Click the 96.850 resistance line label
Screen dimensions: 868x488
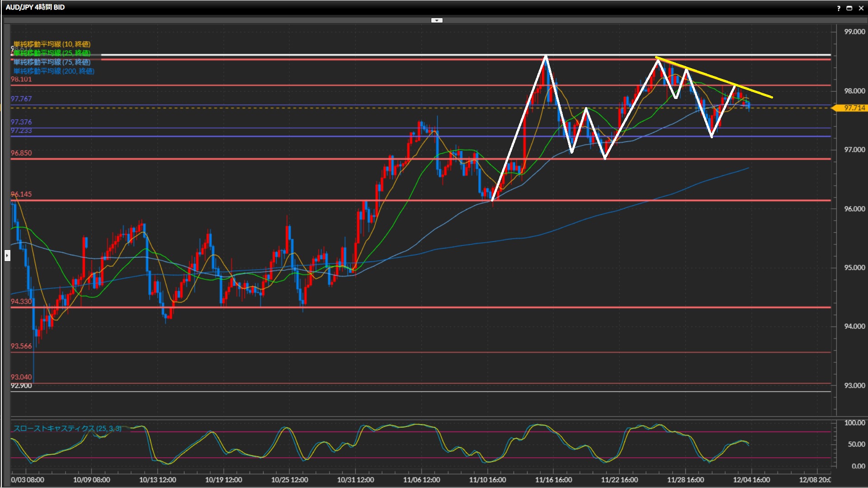[21, 153]
